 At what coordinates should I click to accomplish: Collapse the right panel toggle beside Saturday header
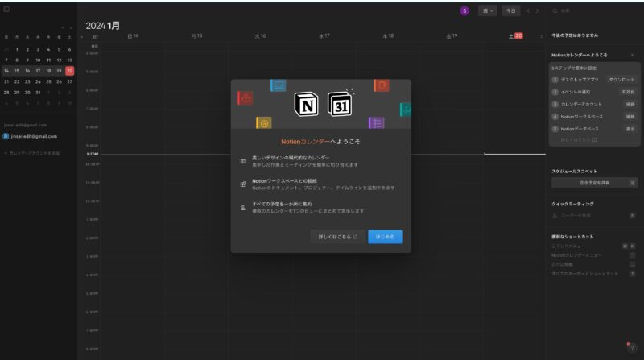542,36
